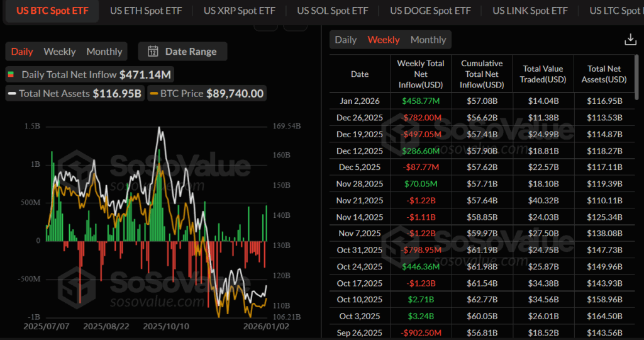Toggle the Total Net Assets legend series
This screenshot has height=340, width=644.
(x=74, y=93)
